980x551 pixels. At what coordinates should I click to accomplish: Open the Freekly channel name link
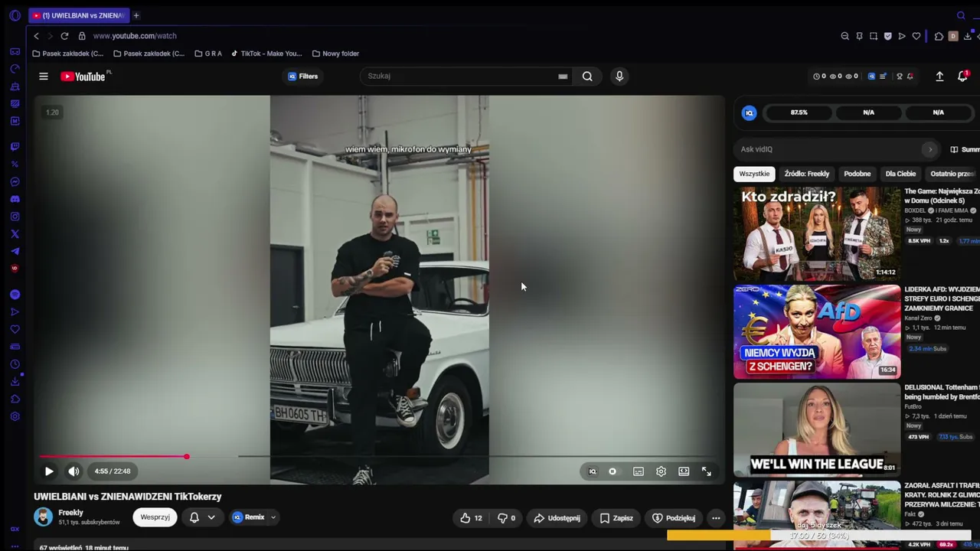tap(70, 513)
